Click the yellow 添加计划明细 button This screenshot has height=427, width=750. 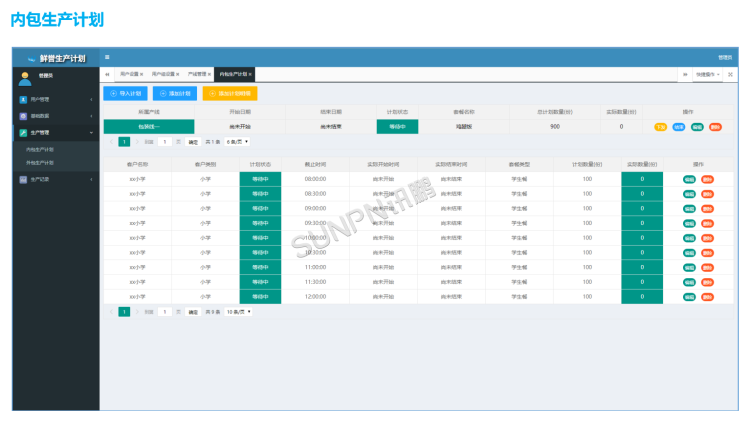tap(229, 93)
